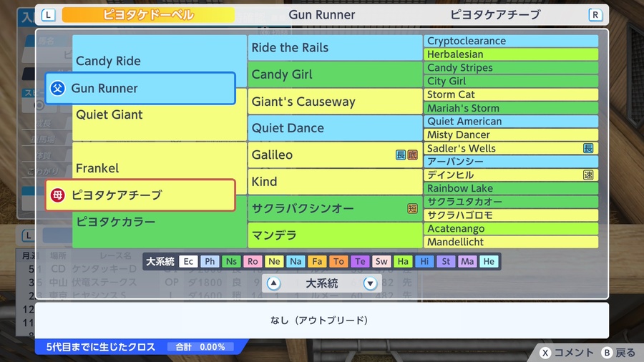Click the Ro lineage legend chip
The height and width of the screenshot is (362, 644).
253,261
